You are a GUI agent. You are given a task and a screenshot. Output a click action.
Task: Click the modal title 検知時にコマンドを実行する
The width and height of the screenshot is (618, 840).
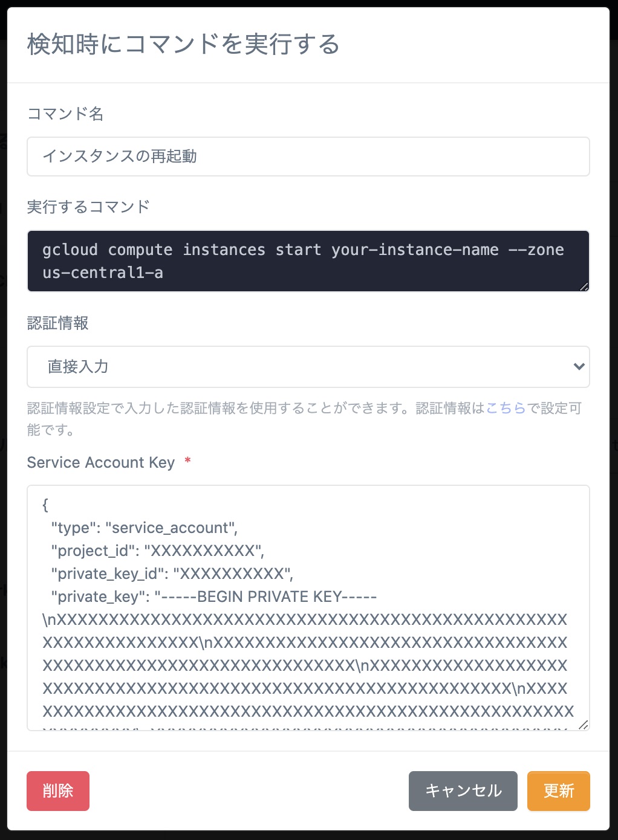click(183, 44)
